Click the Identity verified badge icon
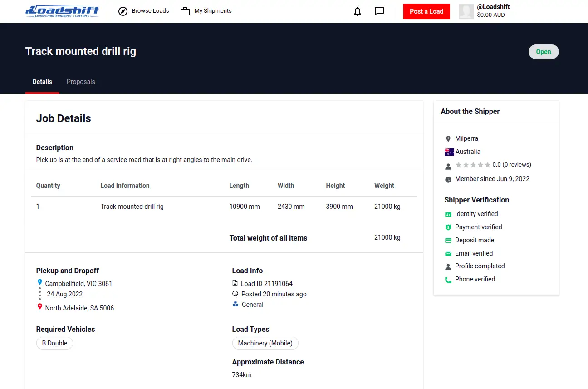The image size is (588, 389). click(448, 214)
